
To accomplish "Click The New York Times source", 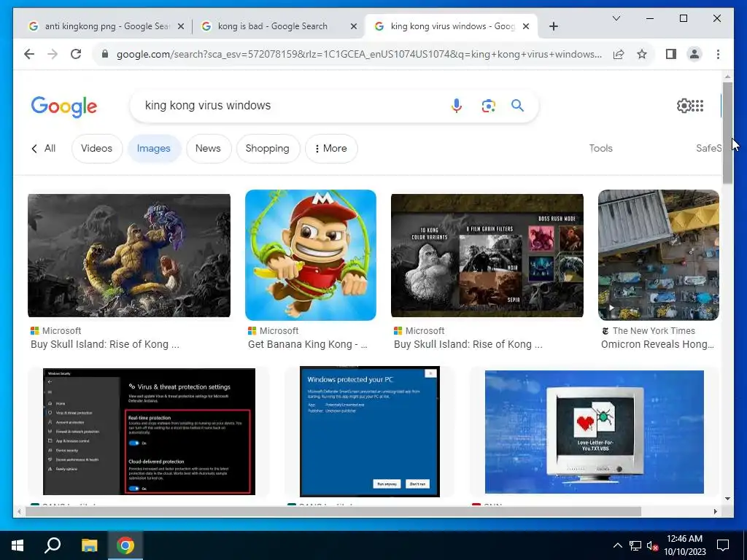I will (654, 330).
